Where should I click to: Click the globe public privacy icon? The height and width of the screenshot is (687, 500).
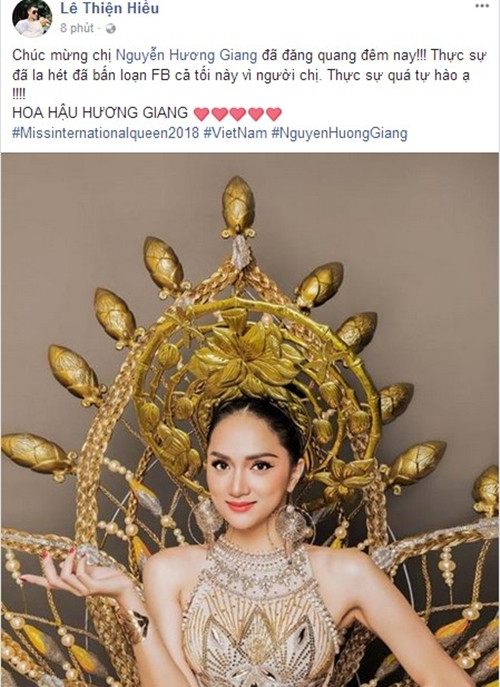click(110, 28)
